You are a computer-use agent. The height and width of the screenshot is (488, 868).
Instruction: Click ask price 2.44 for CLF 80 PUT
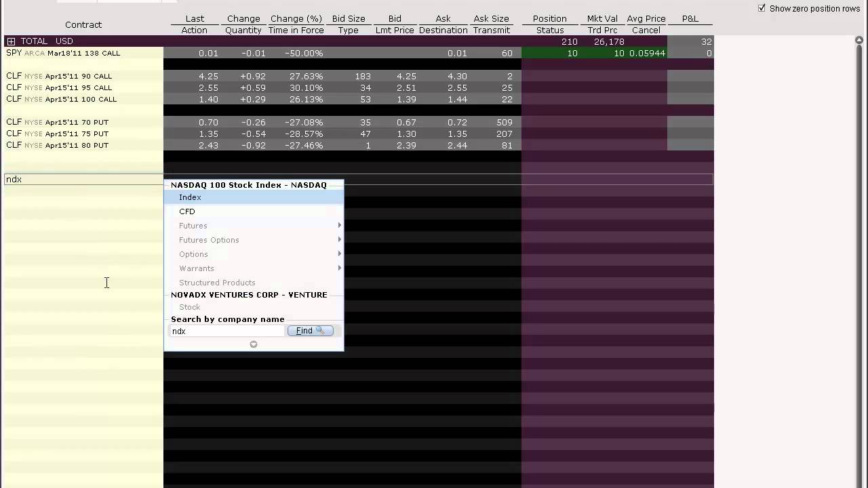coord(457,145)
